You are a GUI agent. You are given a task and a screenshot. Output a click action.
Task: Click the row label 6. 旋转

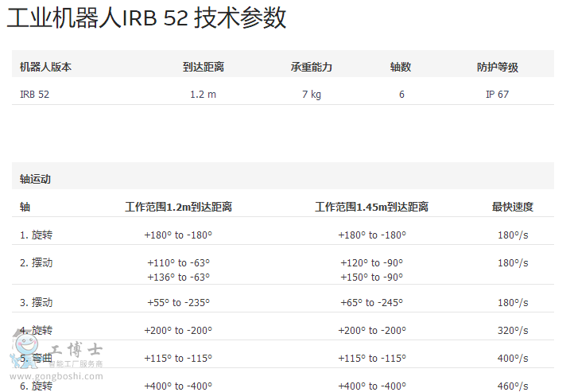pyautogui.click(x=36, y=386)
